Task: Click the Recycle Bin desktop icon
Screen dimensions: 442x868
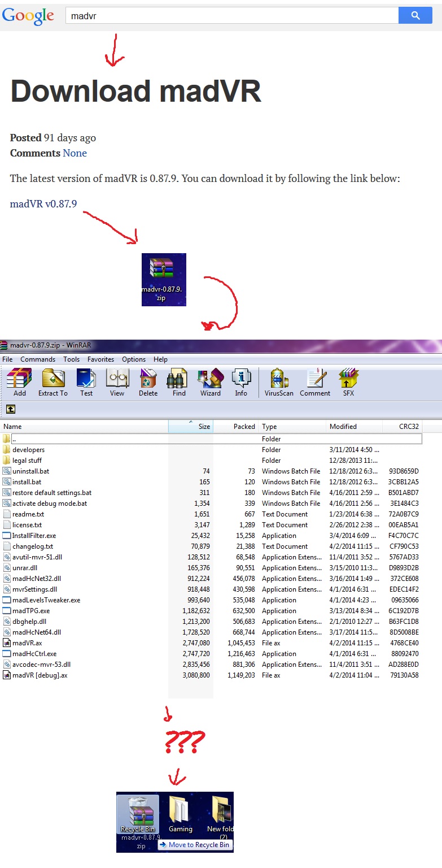Action: click(137, 814)
